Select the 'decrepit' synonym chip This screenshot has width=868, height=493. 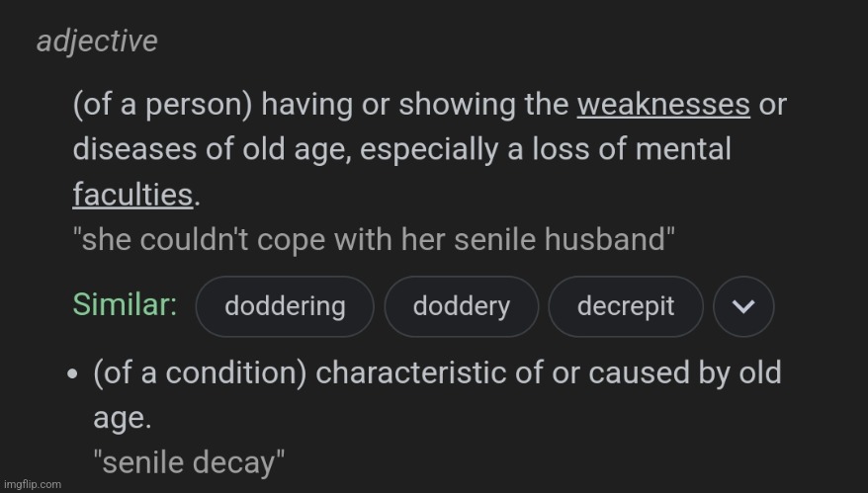(626, 306)
